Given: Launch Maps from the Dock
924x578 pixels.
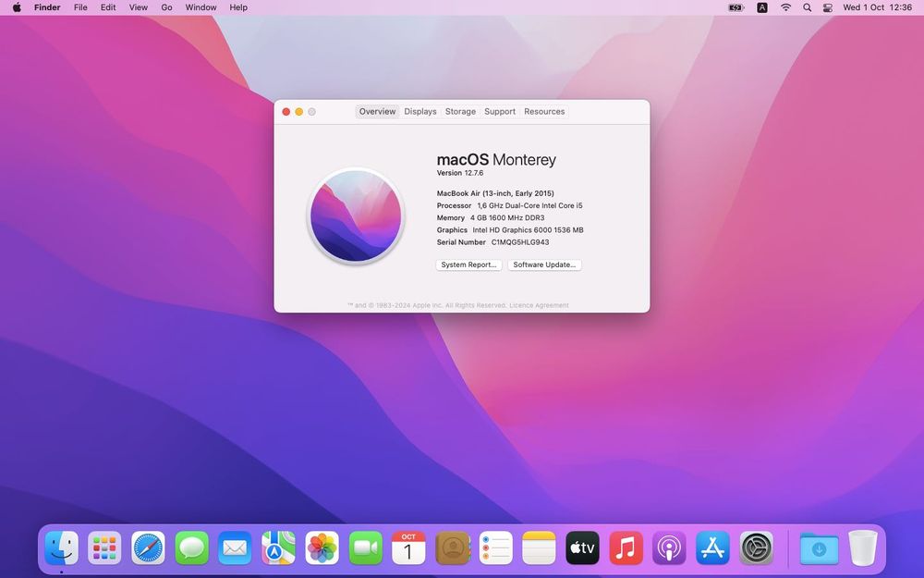Looking at the screenshot, I should point(279,547).
